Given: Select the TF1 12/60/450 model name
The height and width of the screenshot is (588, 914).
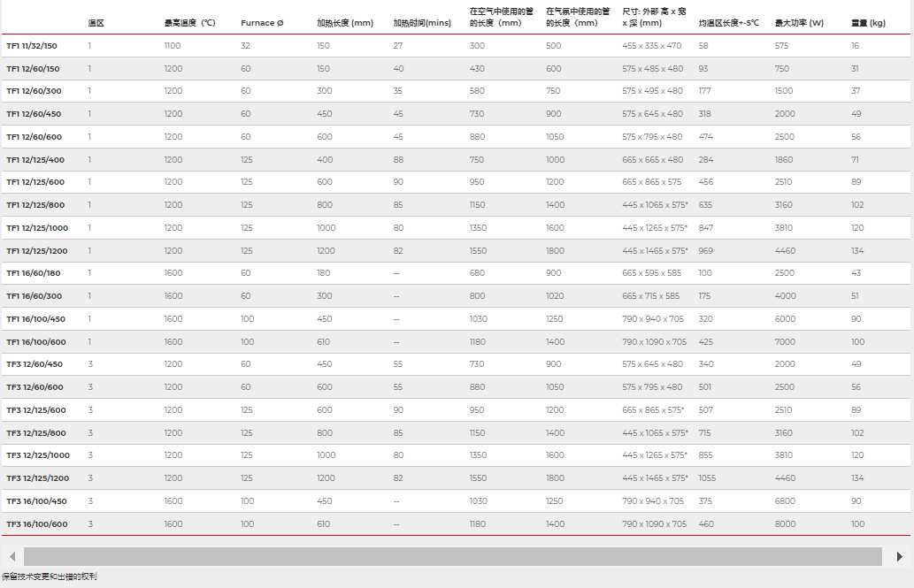Looking at the screenshot, I should [x=34, y=114].
